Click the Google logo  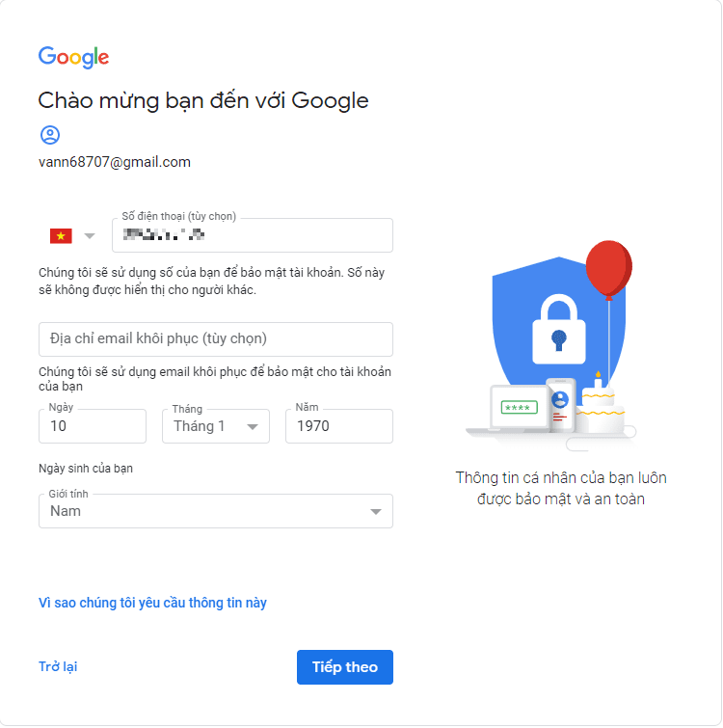click(73, 57)
